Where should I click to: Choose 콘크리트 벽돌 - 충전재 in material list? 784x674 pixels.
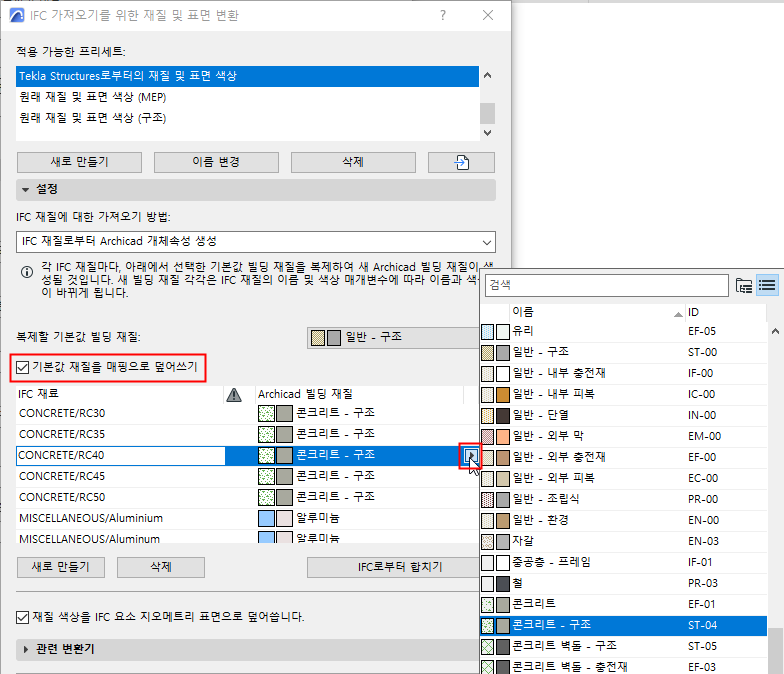click(x=624, y=666)
